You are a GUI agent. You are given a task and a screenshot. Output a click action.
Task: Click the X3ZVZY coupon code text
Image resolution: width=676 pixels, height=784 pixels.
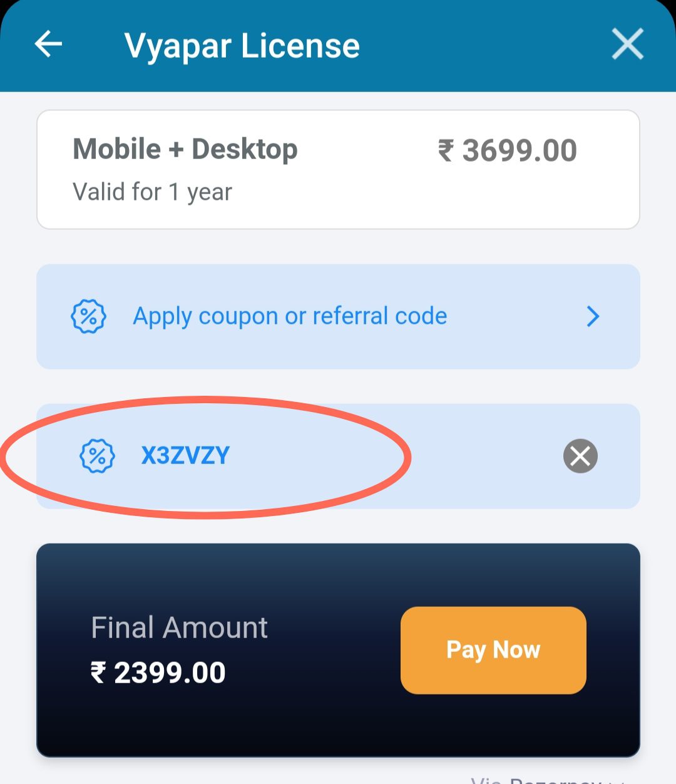(x=185, y=456)
